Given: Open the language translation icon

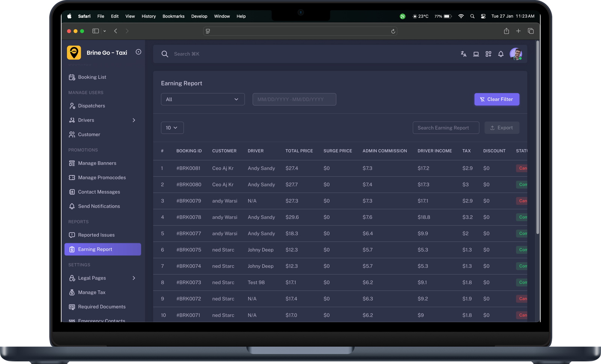Looking at the screenshot, I should pyautogui.click(x=464, y=54).
